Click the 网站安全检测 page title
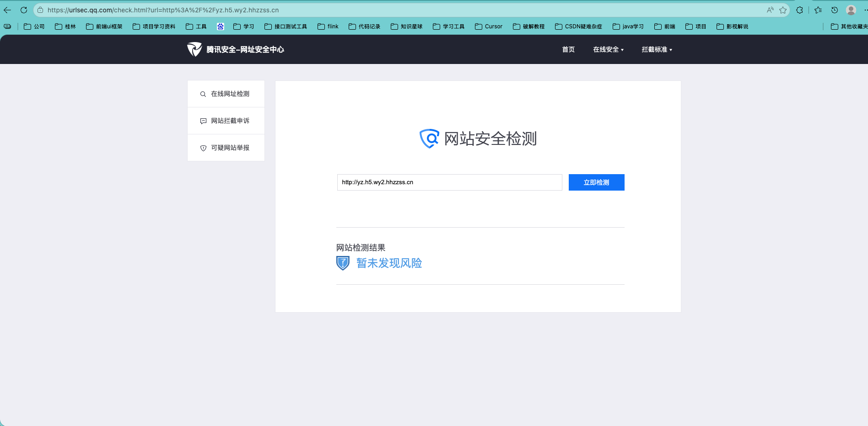 click(x=491, y=138)
